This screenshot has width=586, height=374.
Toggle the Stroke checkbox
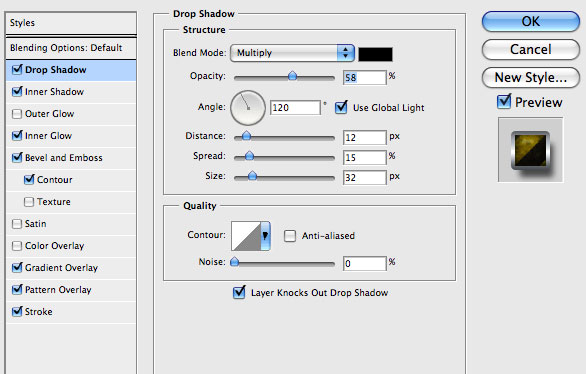[17, 312]
